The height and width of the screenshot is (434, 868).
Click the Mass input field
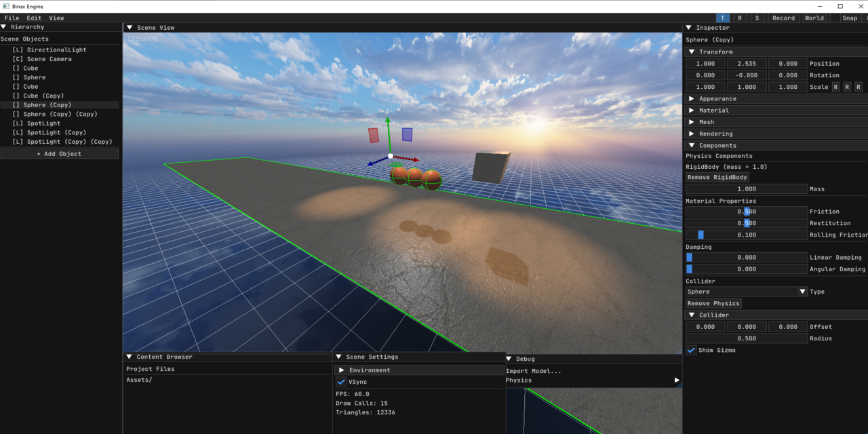coord(747,189)
